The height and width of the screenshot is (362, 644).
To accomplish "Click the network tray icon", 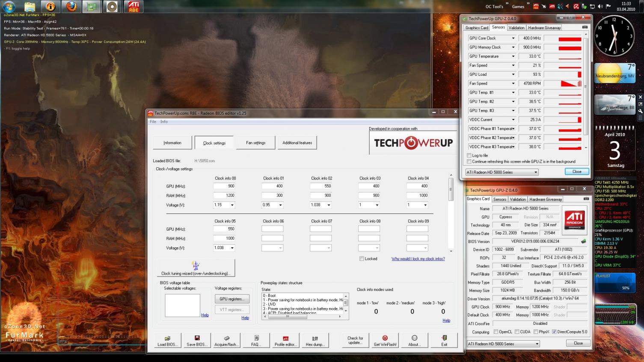I will point(592,6).
